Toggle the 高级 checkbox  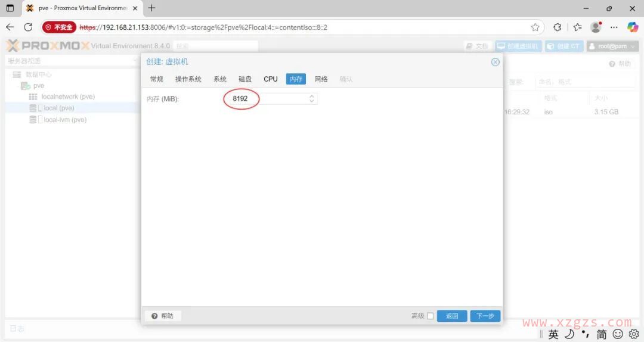click(431, 316)
